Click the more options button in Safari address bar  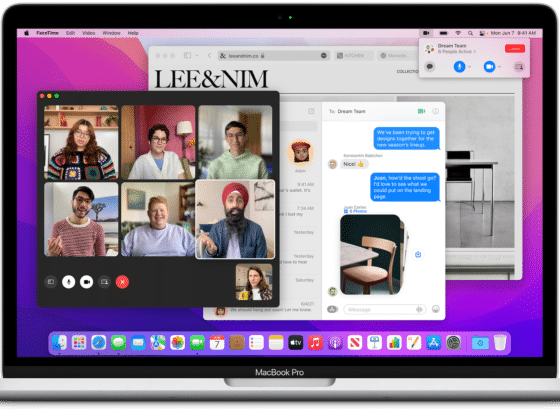tap(324, 56)
